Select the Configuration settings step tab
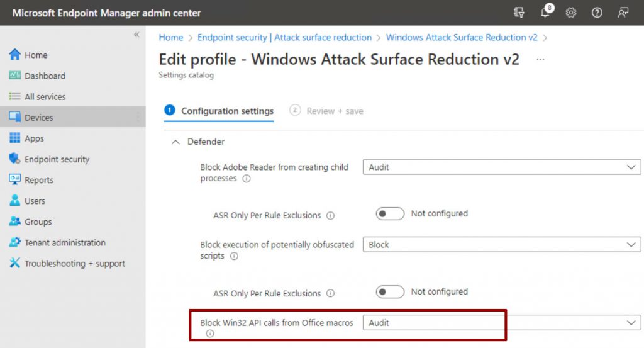This screenshot has height=348, width=644. pyautogui.click(x=219, y=111)
